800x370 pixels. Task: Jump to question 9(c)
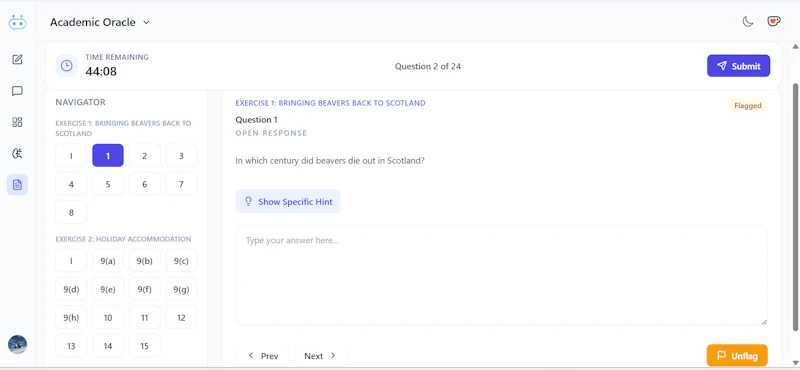[181, 261]
